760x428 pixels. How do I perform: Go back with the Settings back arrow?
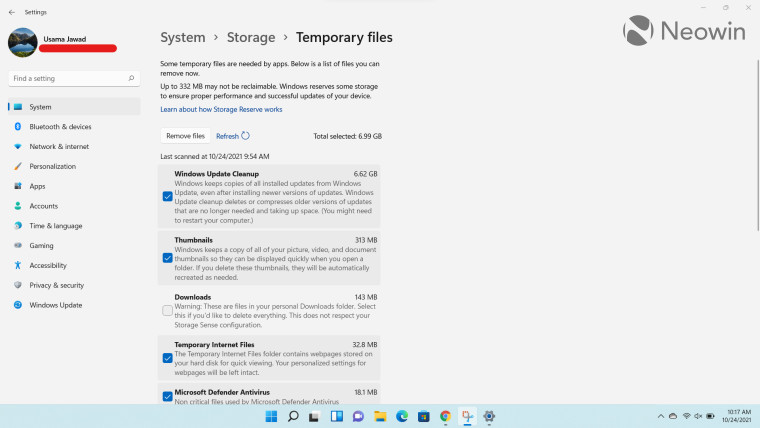12,12
